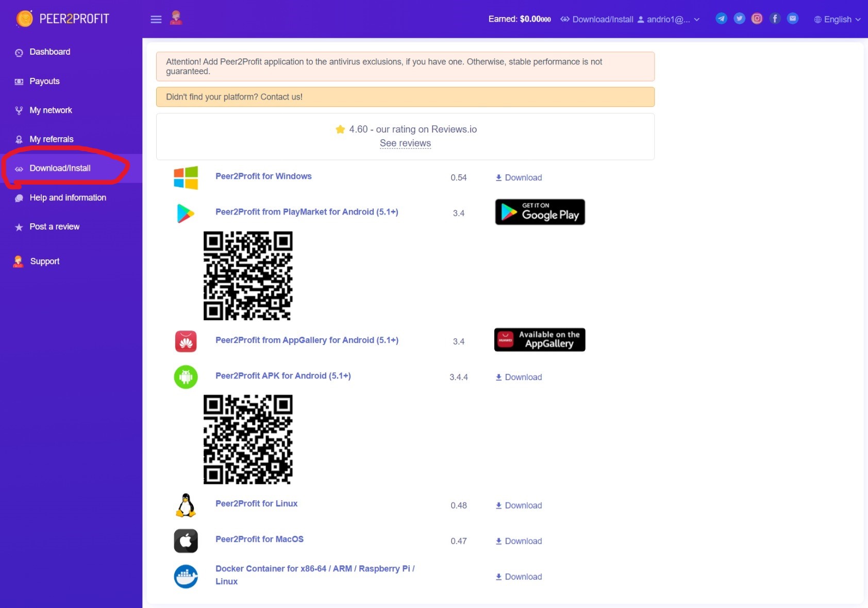Click the My network icon in sidebar

tap(19, 110)
